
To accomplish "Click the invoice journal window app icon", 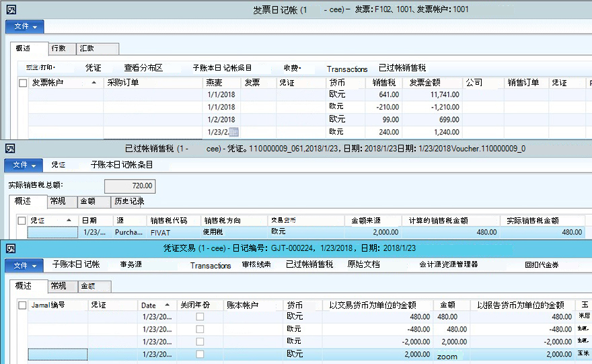I will tap(11, 9).
